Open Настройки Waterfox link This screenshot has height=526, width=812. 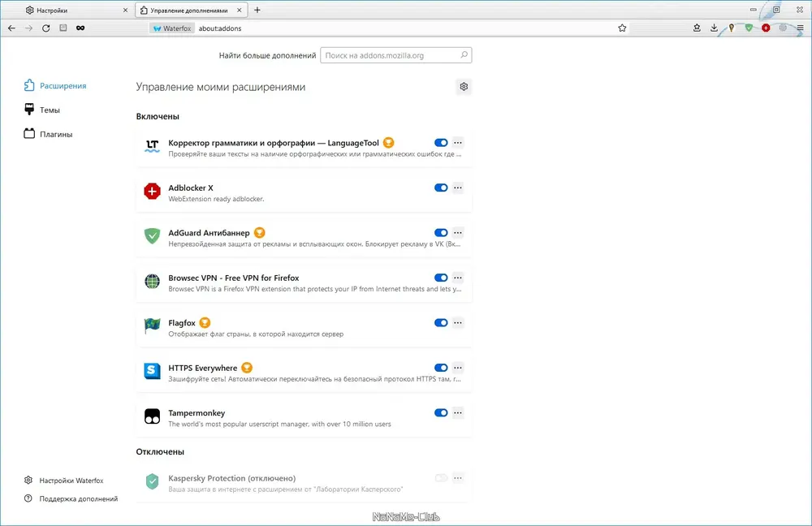pos(64,481)
